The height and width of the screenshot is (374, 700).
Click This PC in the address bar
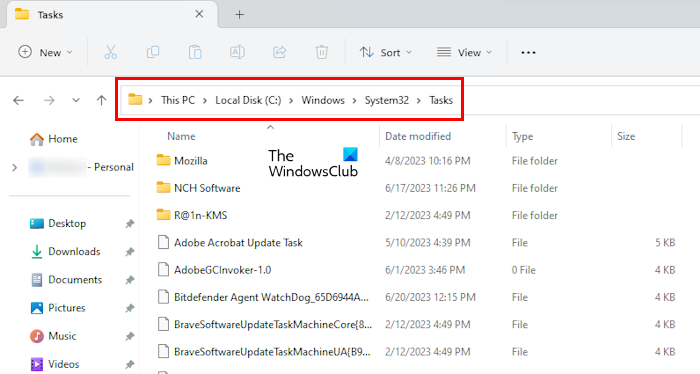pos(178,100)
